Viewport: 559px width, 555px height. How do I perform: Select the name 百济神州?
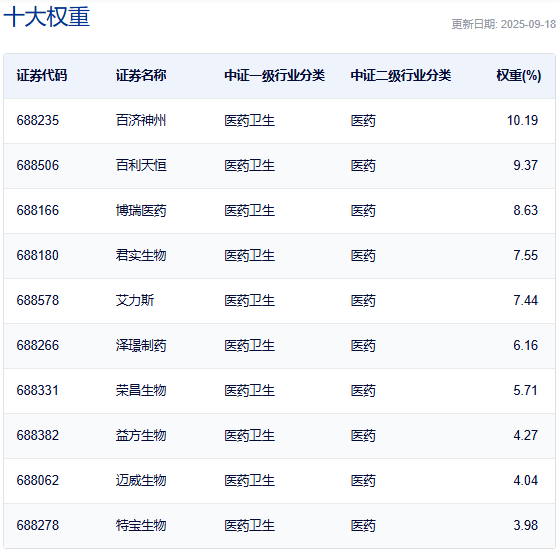pos(141,120)
